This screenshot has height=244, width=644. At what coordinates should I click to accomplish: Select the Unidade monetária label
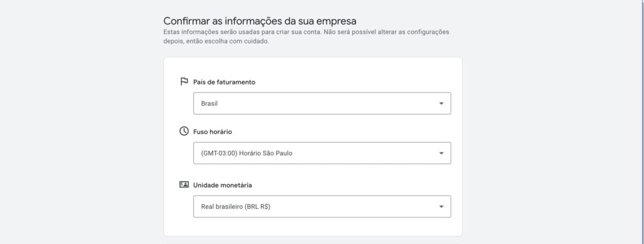click(x=223, y=186)
